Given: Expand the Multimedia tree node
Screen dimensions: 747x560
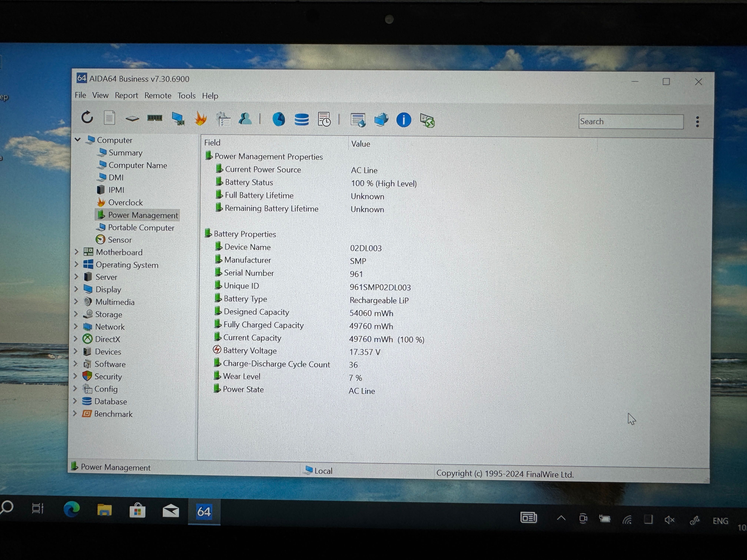Looking at the screenshot, I should (x=76, y=301).
